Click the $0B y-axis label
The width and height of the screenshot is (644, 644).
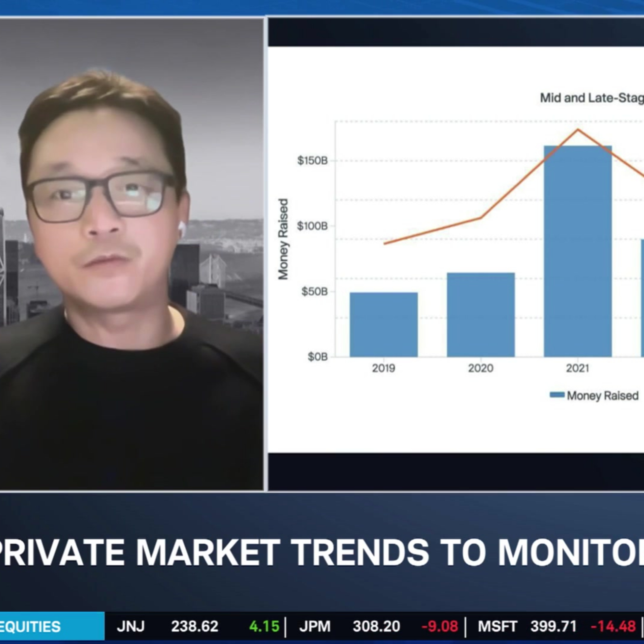(x=317, y=357)
